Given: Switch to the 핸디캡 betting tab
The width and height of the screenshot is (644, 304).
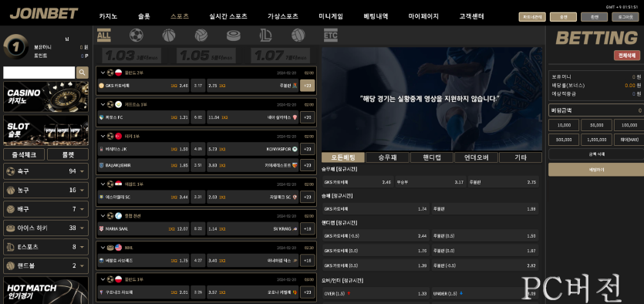Looking at the screenshot, I should tap(432, 157).
